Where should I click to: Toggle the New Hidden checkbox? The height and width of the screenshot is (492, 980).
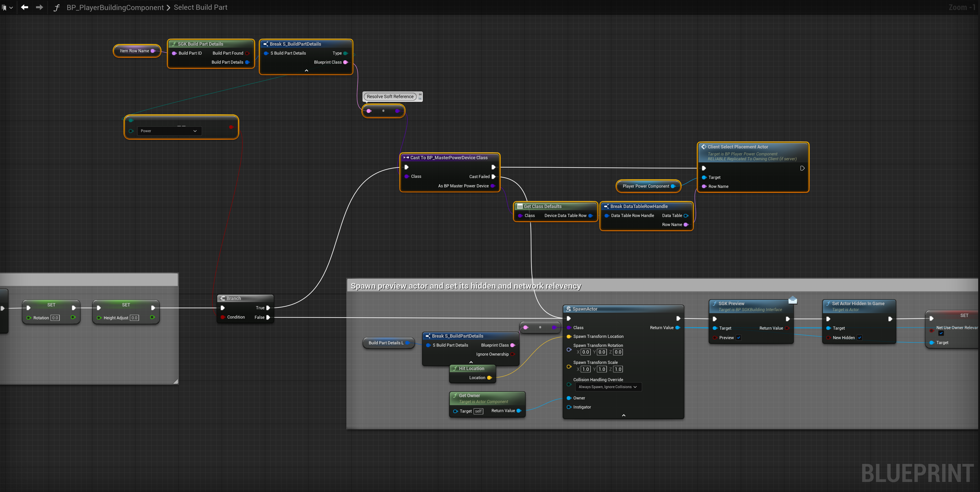click(x=859, y=338)
